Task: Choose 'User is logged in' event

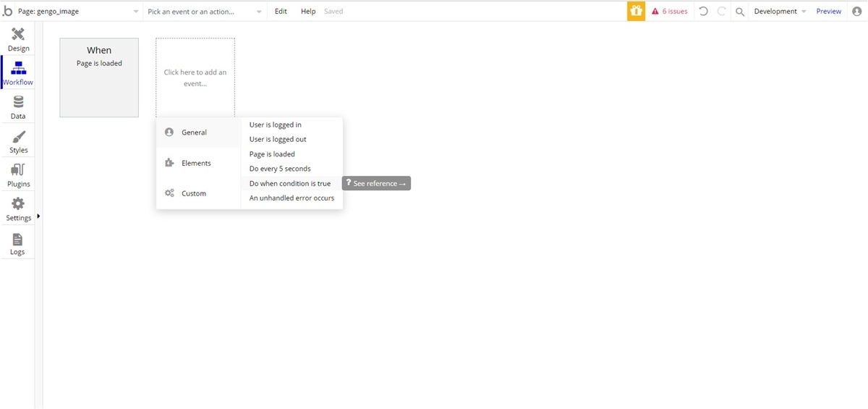Action: (292, 125)
